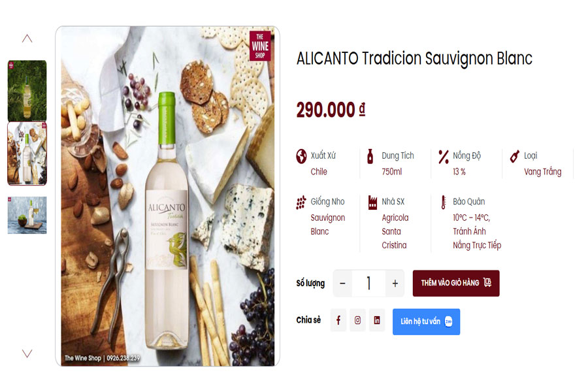
Task: Show next thumbnails with down chevron
Action: 27,353
